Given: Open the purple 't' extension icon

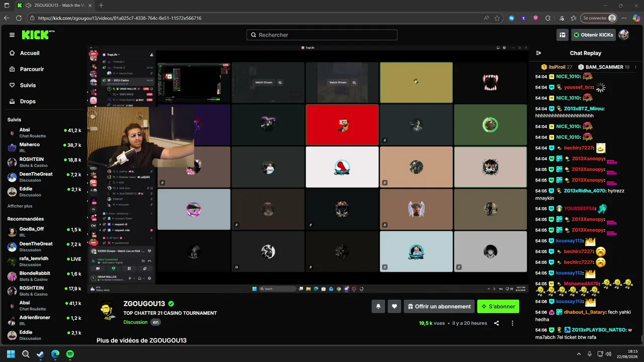Looking at the screenshot, I should pos(524,18).
